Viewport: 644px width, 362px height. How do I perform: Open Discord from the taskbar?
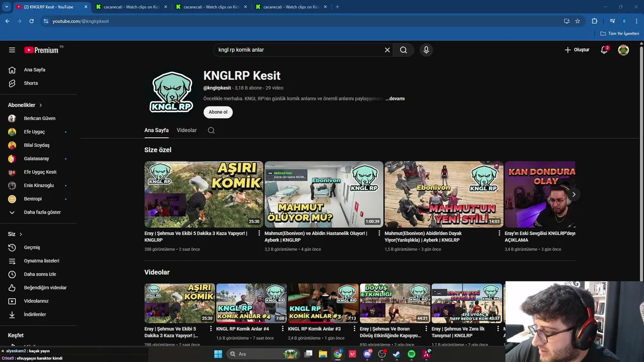tap(367, 354)
